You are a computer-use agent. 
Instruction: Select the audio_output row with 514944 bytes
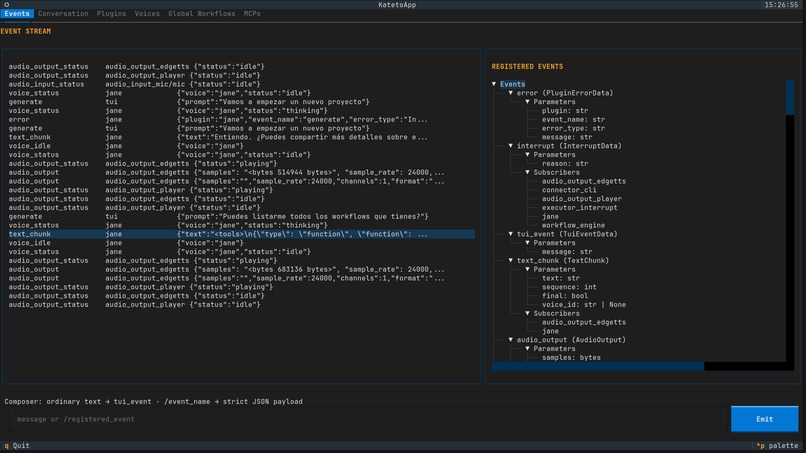point(241,172)
